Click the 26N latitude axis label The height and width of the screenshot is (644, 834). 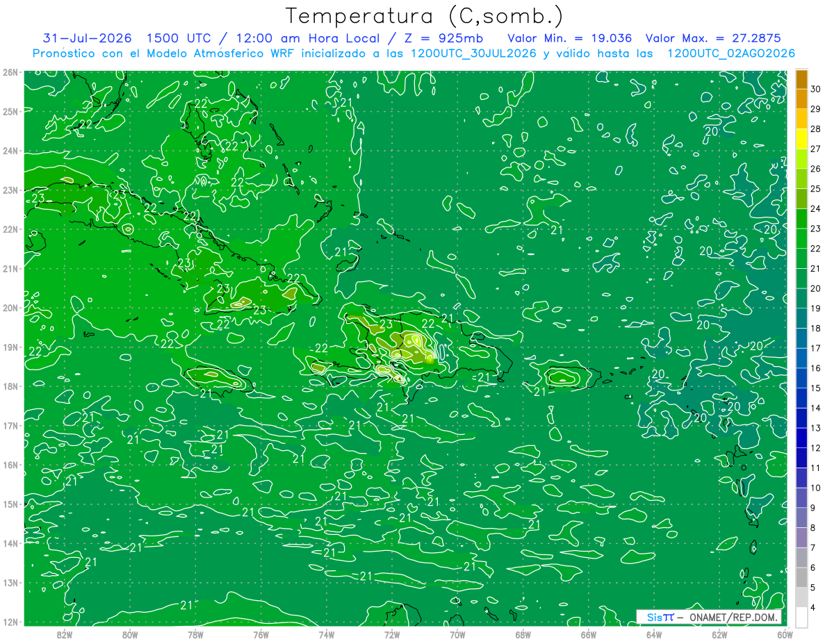click(10, 72)
